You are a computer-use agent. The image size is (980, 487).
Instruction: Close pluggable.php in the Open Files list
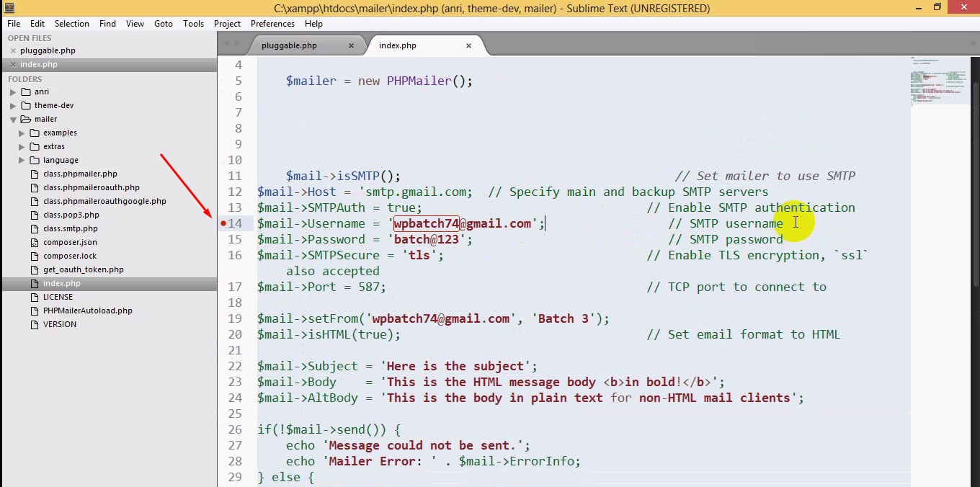13,51
